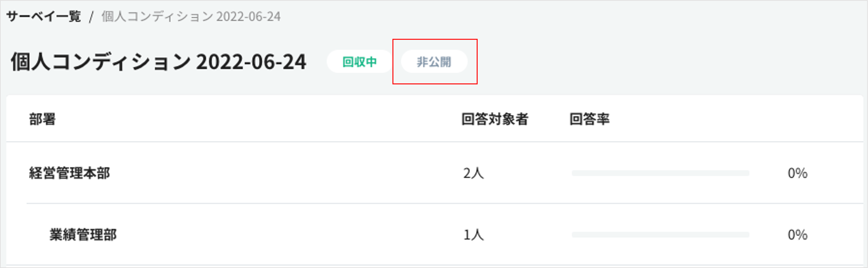This screenshot has width=868, height=268.
Task: Click the green 回収中 status badge
Action: pos(359,62)
